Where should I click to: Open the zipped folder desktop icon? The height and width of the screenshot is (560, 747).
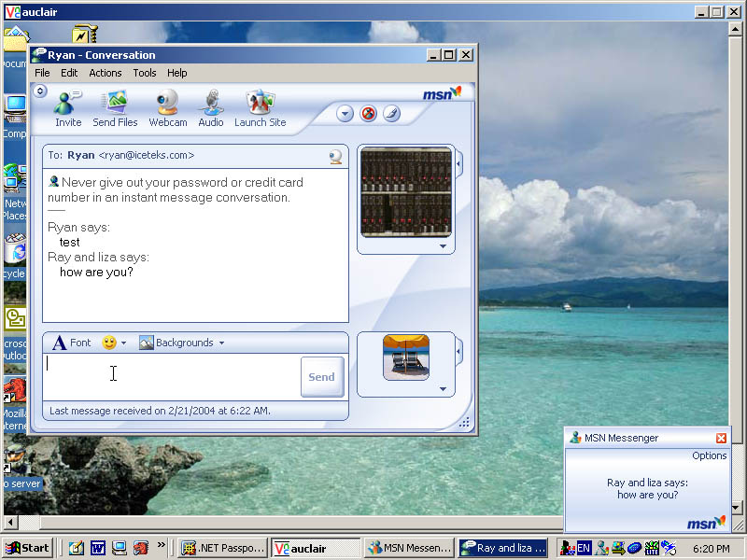tap(85, 35)
